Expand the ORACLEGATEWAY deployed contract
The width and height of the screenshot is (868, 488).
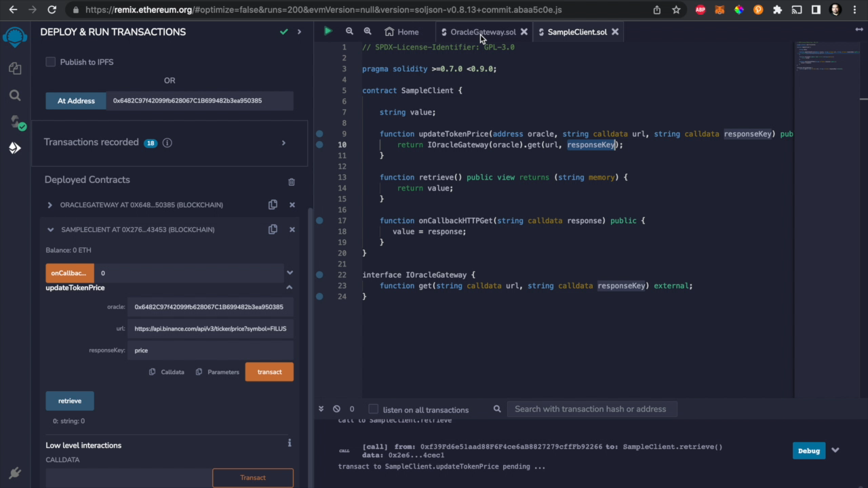coord(50,205)
